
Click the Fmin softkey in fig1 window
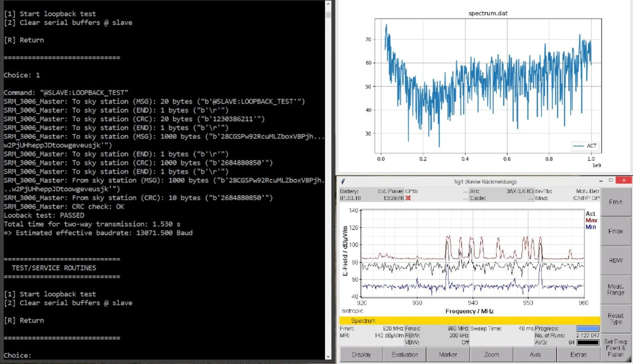616,202
